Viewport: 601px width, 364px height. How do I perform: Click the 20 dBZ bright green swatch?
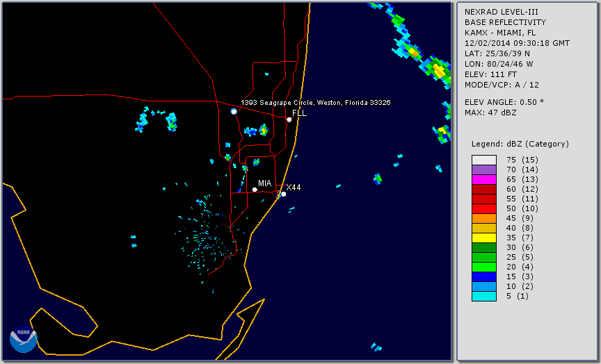(x=484, y=267)
